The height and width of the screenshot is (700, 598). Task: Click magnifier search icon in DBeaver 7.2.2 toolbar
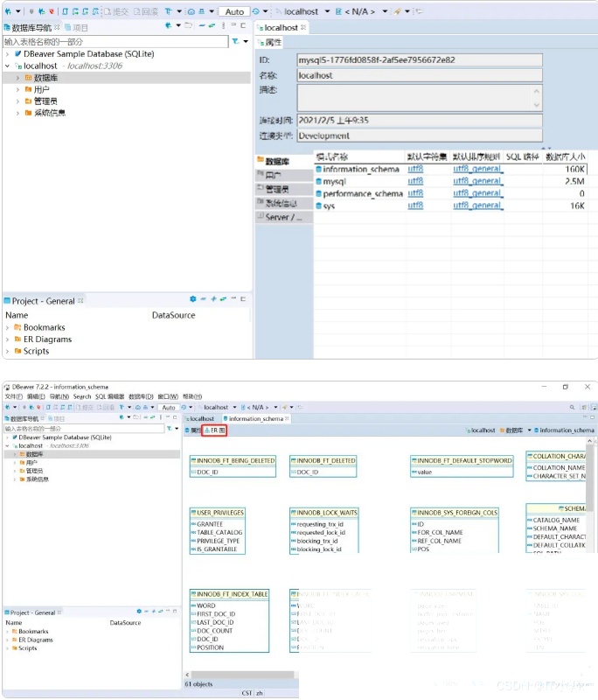pyautogui.click(x=572, y=407)
